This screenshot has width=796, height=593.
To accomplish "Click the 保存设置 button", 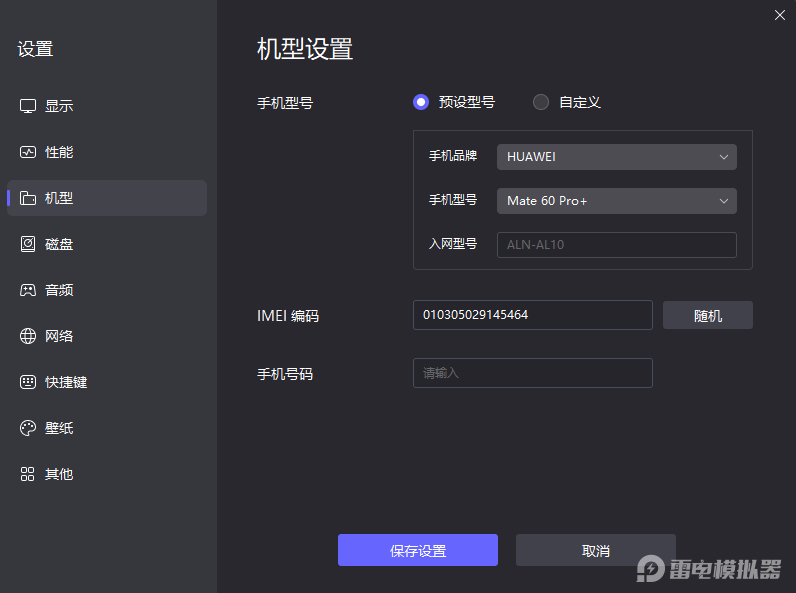I will [418, 550].
